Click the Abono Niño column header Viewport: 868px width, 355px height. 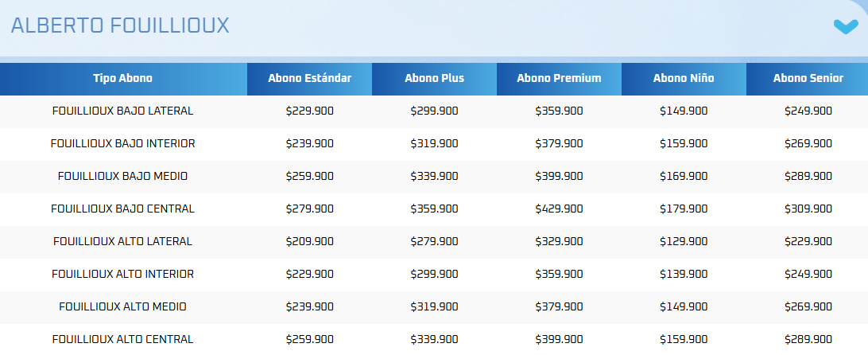[x=684, y=78]
